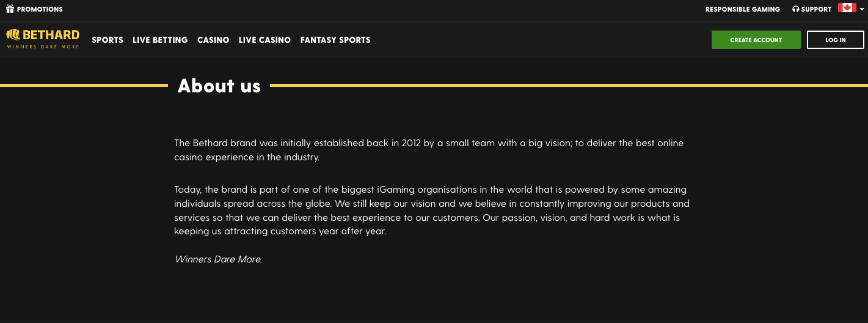Open Fantasy Sports page
The image size is (868, 323).
tap(335, 40)
